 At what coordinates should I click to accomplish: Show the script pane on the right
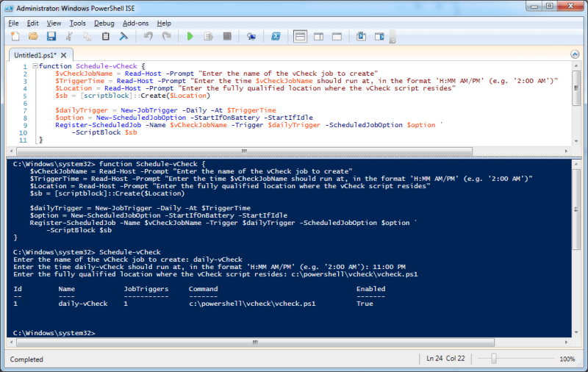(x=318, y=36)
